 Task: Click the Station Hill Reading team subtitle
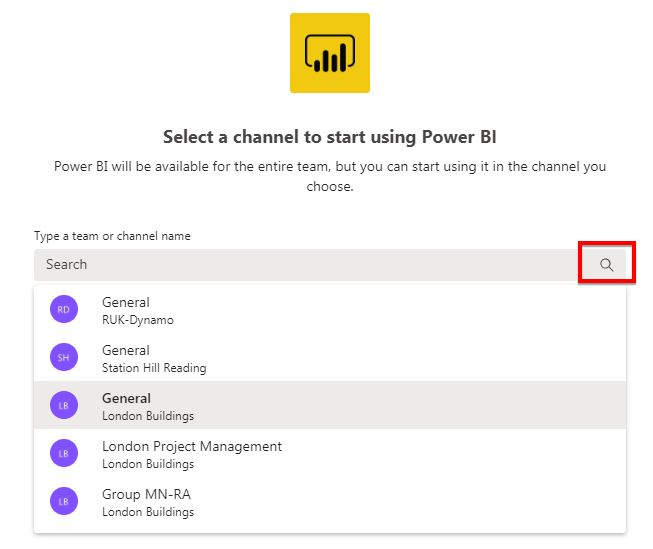click(154, 368)
